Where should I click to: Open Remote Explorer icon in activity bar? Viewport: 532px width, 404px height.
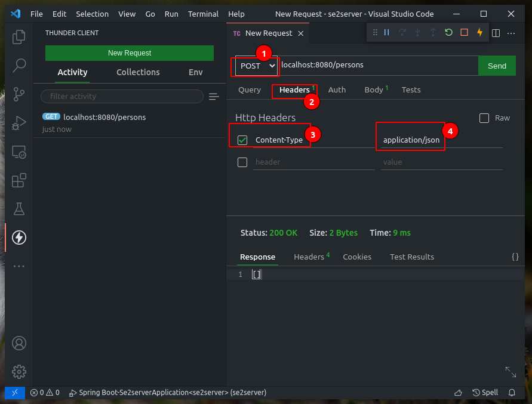pos(19,152)
